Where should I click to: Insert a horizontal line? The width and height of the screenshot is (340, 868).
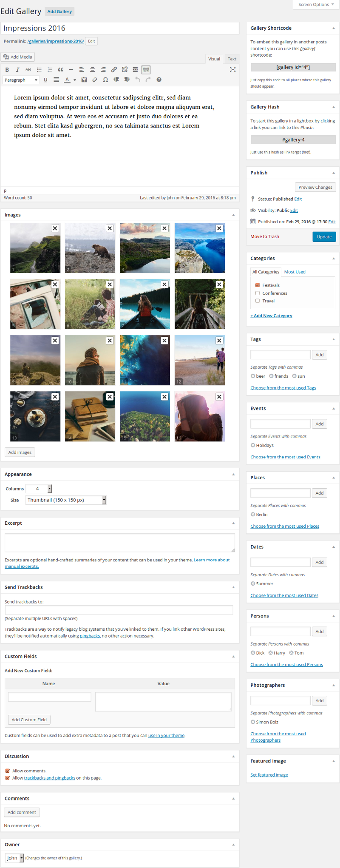[x=71, y=70]
